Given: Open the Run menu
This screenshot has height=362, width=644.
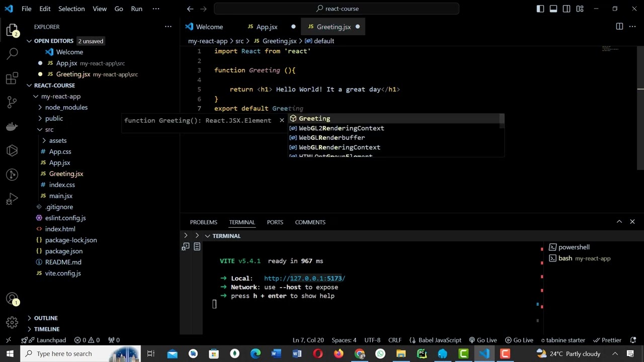Looking at the screenshot, I should [136, 9].
